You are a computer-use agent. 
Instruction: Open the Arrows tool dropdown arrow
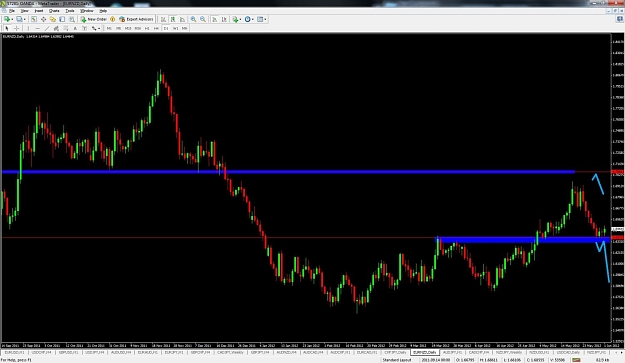click(99, 28)
